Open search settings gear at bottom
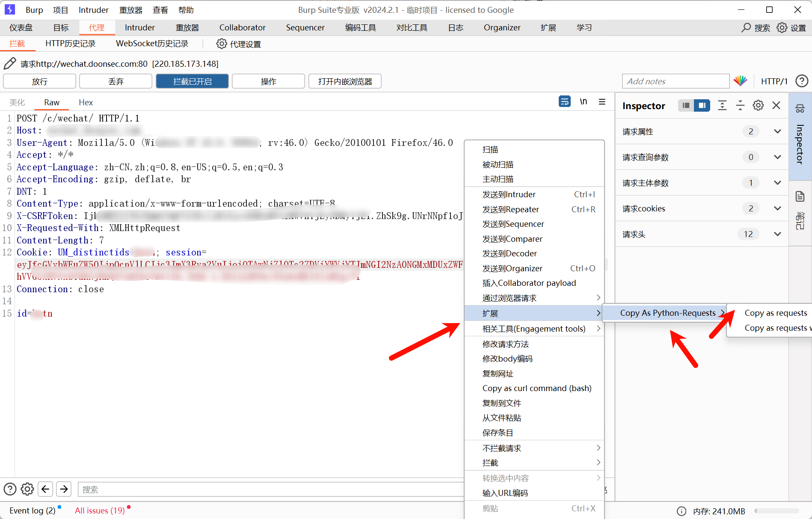 point(27,489)
